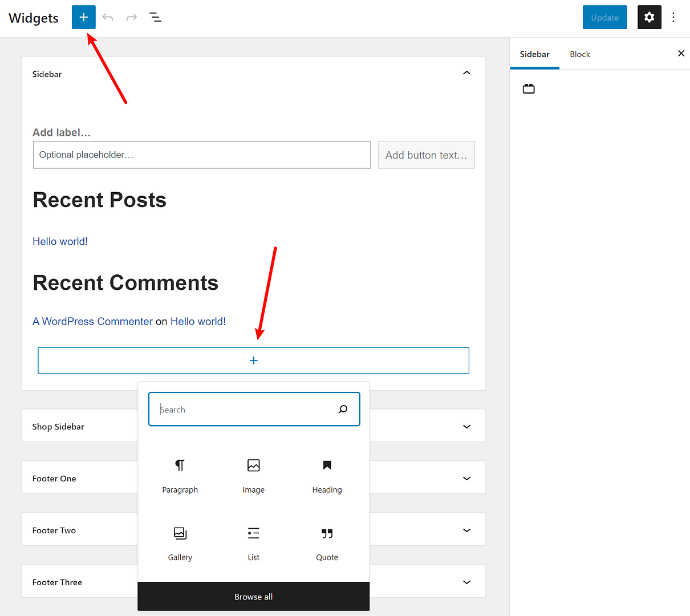Click the Browse all button
The image size is (690, 616).
point(253,596)
